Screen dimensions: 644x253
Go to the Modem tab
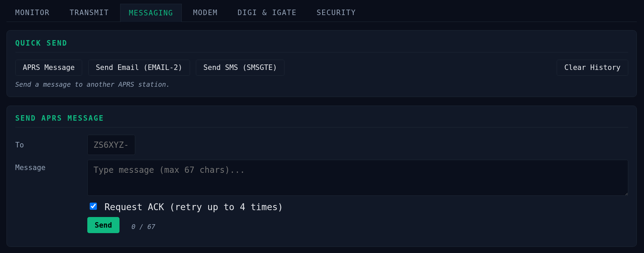coord(205,13)
